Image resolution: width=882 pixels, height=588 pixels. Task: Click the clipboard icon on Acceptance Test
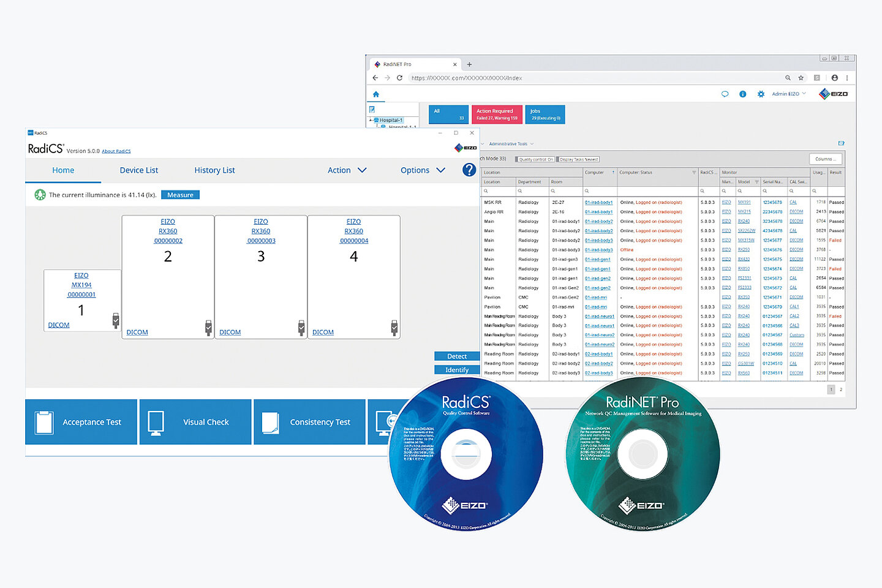tap(44, 422)
